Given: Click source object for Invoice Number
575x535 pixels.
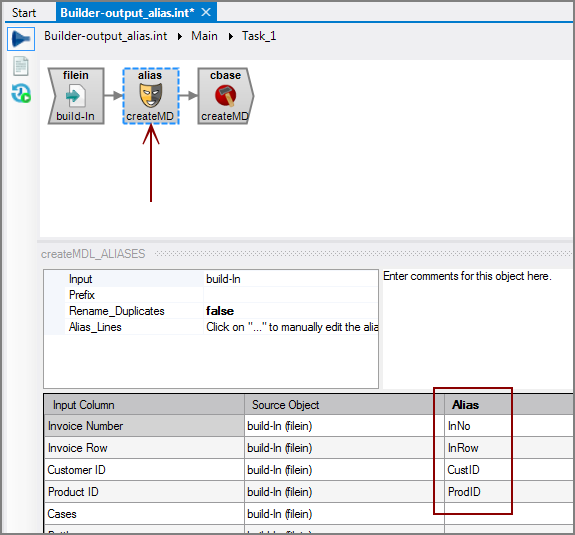Looking at the screenshot, I should (344, 426).
